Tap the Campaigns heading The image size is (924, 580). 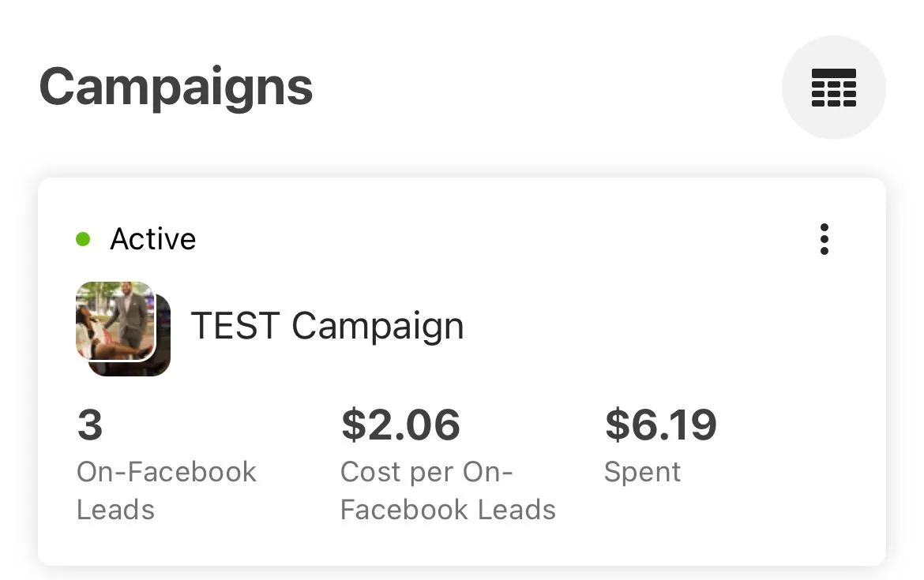pyautogui.click(x=176, y=87)
